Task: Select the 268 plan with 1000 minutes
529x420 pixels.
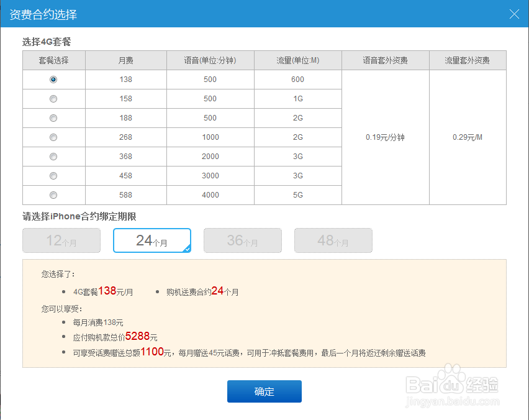Action: coord(53,137)
